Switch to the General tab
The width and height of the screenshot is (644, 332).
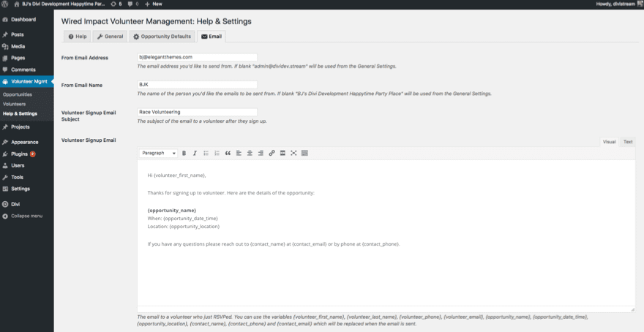pos(110,36)
